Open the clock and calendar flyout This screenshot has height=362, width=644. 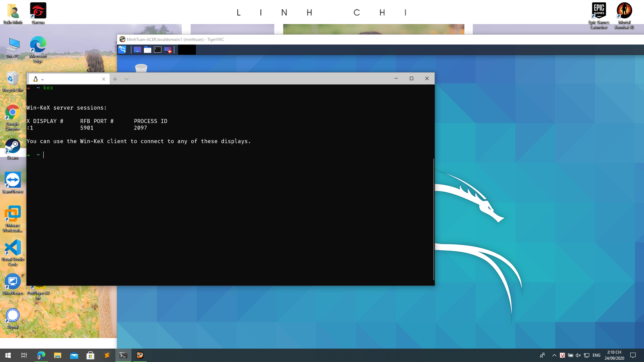(x=614, y=355)
